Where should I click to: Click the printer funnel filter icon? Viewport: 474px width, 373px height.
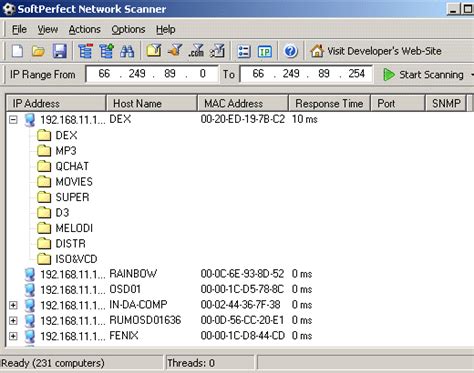click(217, 51)
